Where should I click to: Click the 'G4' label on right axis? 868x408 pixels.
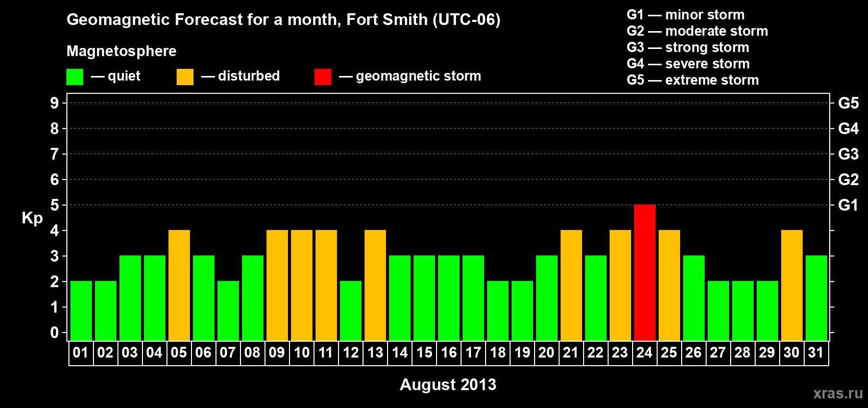[x=848, y=129]
